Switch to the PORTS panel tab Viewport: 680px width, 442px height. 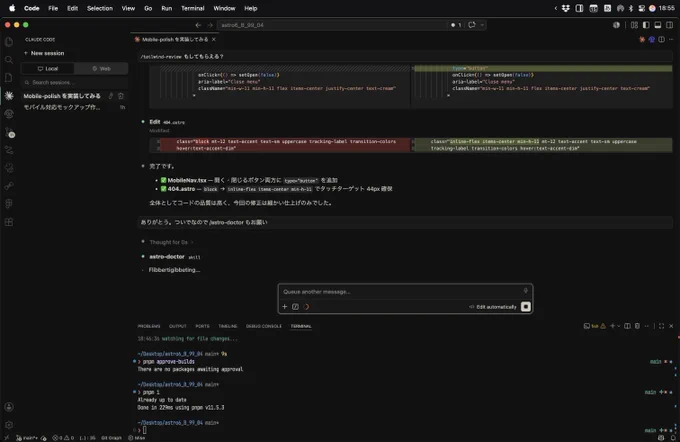202,326
